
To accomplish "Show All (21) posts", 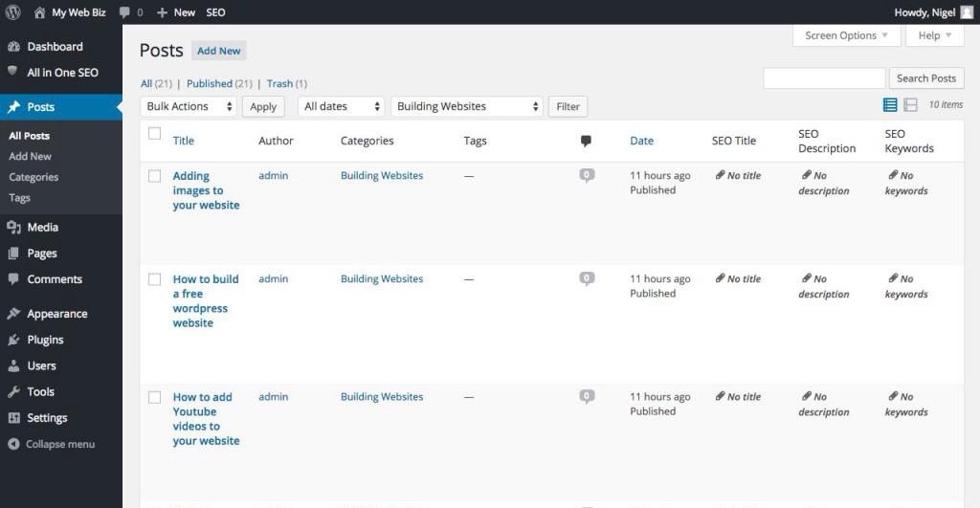I will pyautogui.click(x=156, y=84).
